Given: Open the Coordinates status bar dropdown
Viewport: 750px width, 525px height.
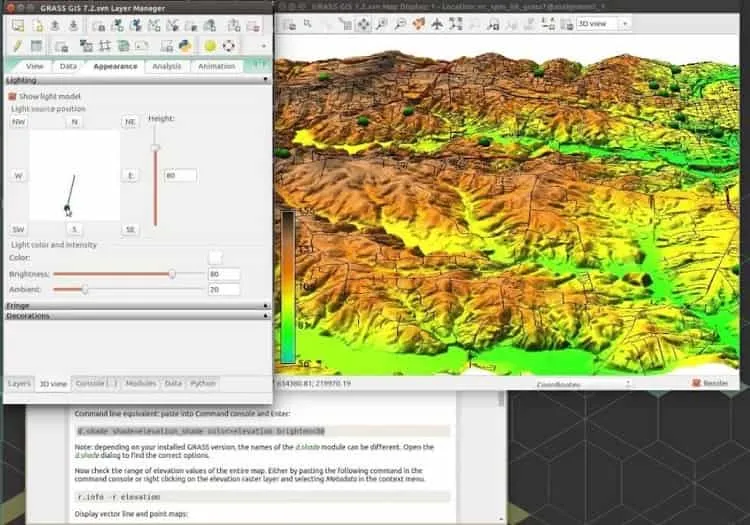Looking at the screenshot, I should tap(582, 383).
